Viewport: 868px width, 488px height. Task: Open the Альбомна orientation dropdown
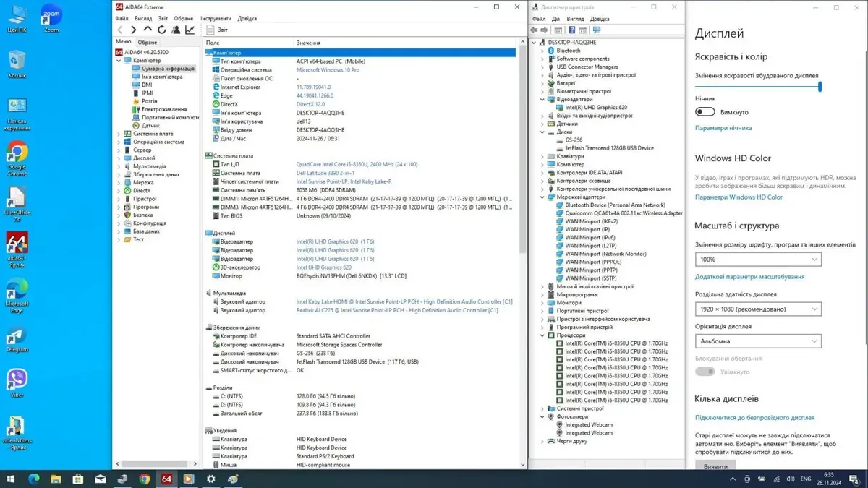tap(758, 341)
